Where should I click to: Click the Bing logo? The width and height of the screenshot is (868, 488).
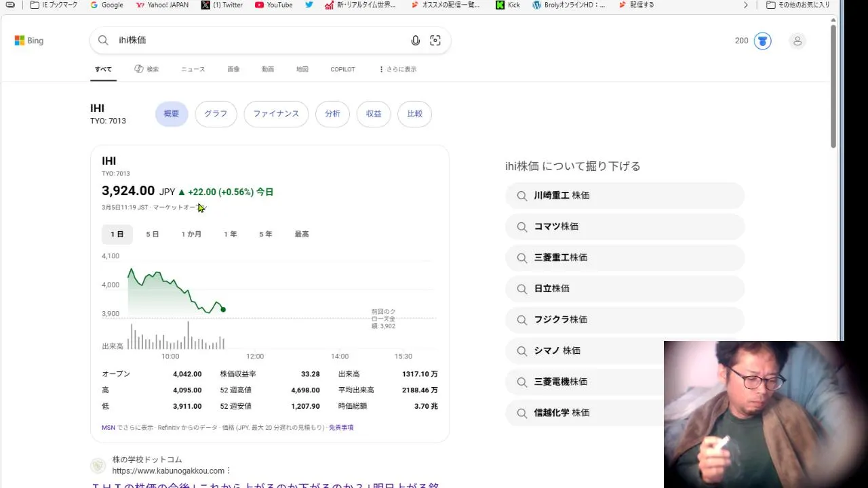coord(29,41)
